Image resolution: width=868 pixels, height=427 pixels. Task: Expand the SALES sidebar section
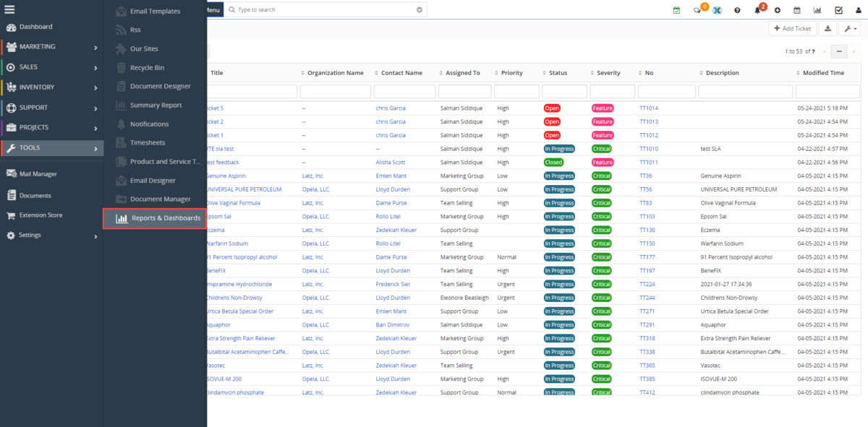coord(51,67)
